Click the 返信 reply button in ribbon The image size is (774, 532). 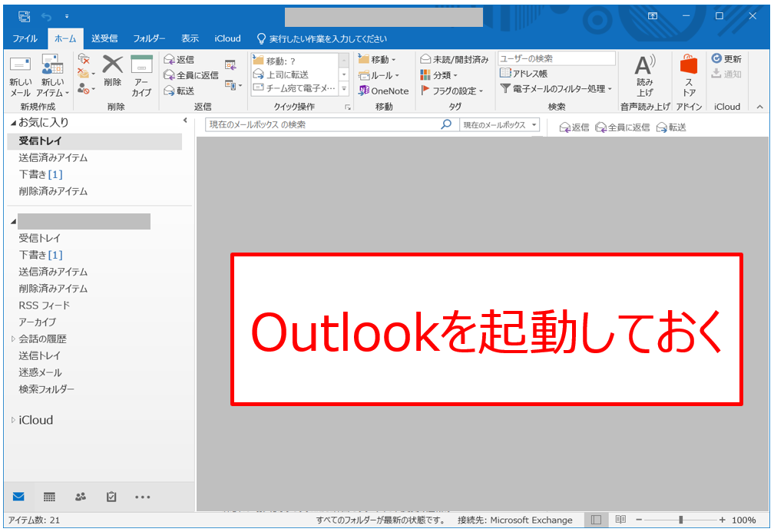[x=179, y=60]
